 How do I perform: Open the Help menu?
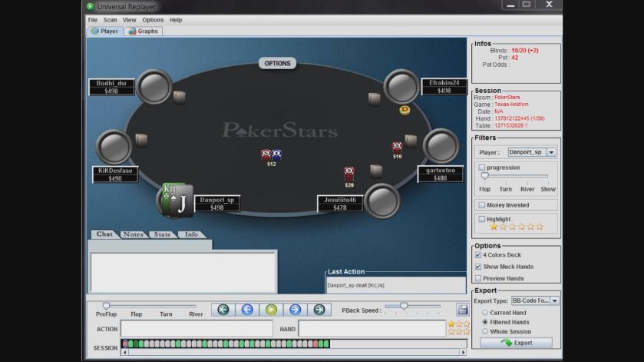click(176, 20)
